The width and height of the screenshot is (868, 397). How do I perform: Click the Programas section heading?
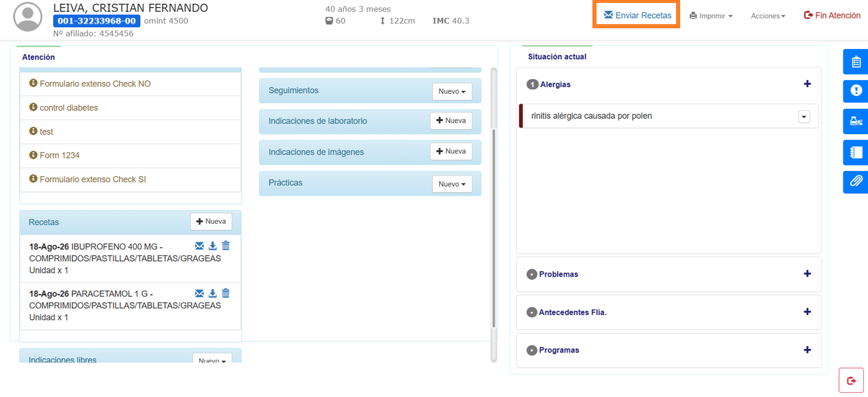click(559, 350)
